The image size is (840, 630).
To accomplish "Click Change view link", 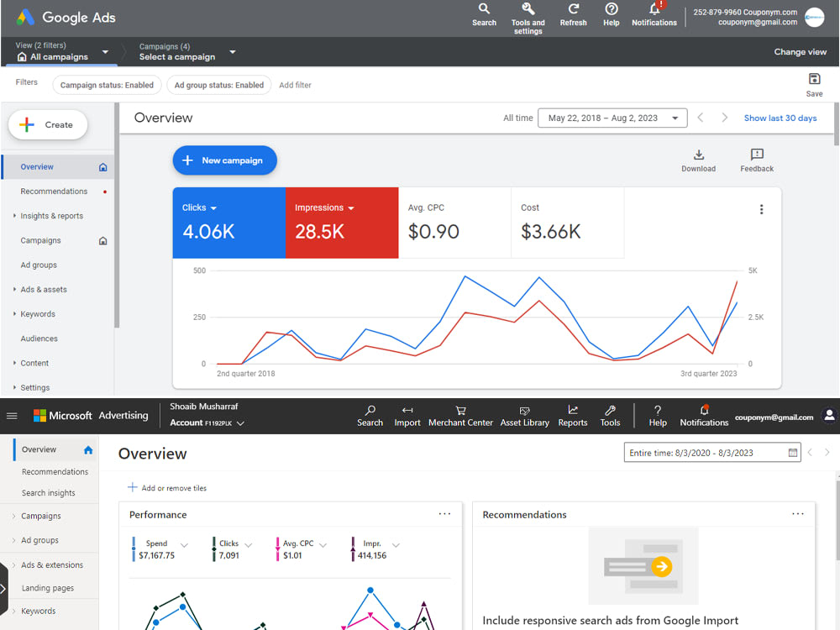I will tap(800, 52).
